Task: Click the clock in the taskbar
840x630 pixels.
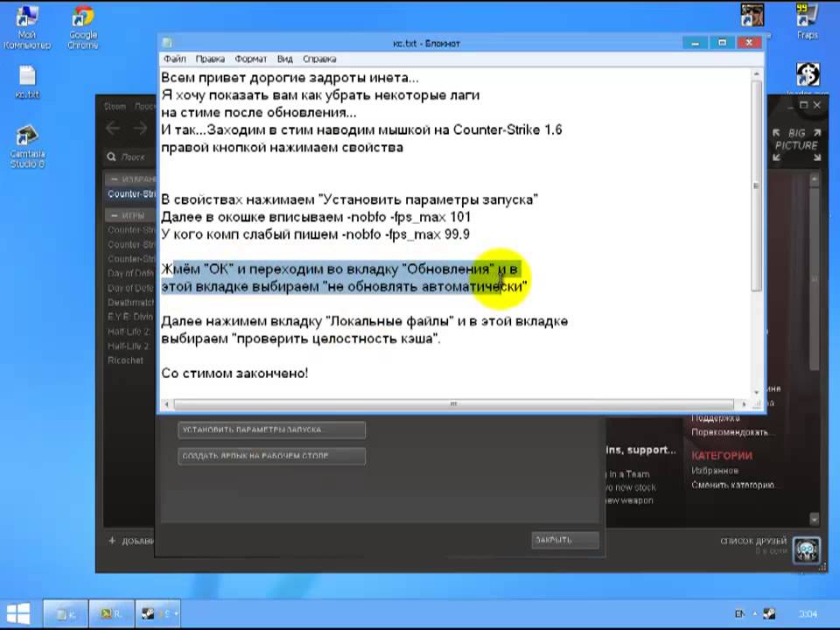Action: click(x=808, y=614)
